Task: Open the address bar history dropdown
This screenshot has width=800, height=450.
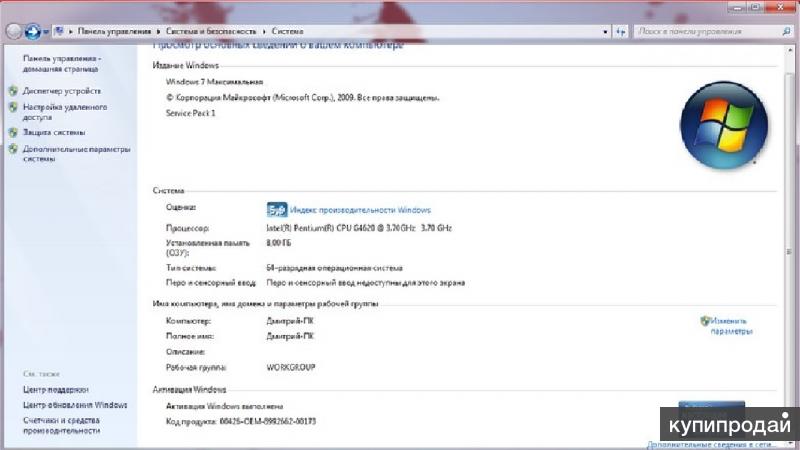Action: (x=605, y=32)
